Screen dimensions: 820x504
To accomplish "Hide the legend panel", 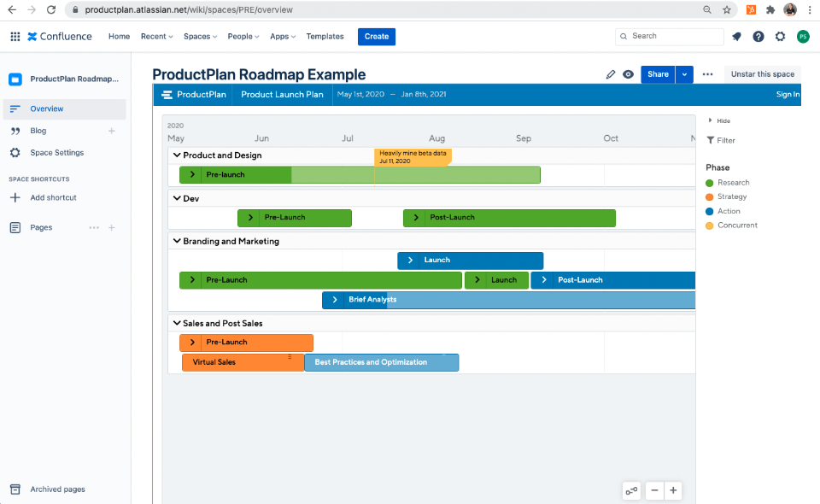I will (x=719, y=120).
